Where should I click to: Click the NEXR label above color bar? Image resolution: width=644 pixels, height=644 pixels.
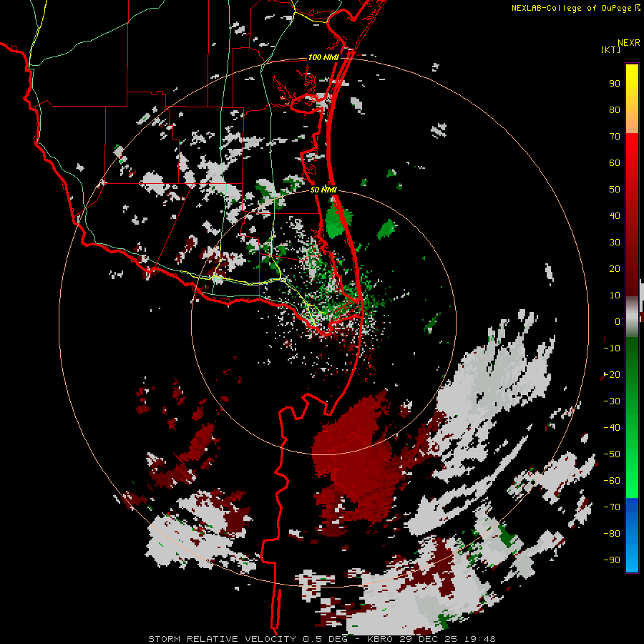click(x=629, y=43)
